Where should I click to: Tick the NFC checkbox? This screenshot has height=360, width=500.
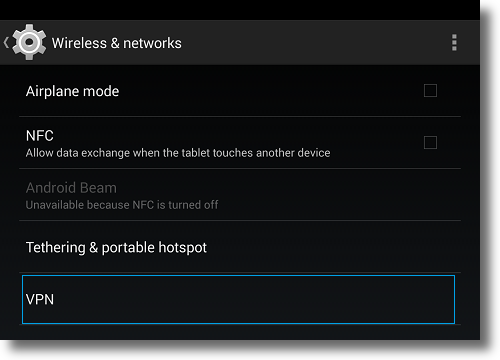point(430,143)
